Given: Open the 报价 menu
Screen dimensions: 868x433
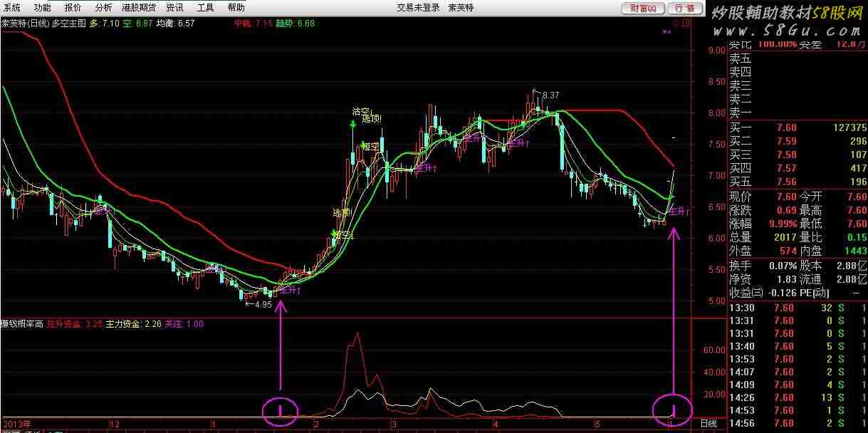Looking at the screenshot, I should point(73,7).
